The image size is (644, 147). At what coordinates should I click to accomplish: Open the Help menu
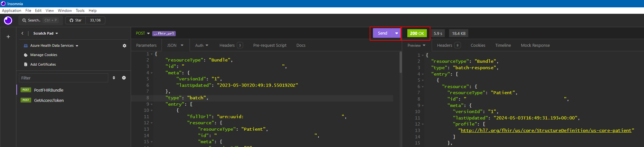click(x=93, y=11)
